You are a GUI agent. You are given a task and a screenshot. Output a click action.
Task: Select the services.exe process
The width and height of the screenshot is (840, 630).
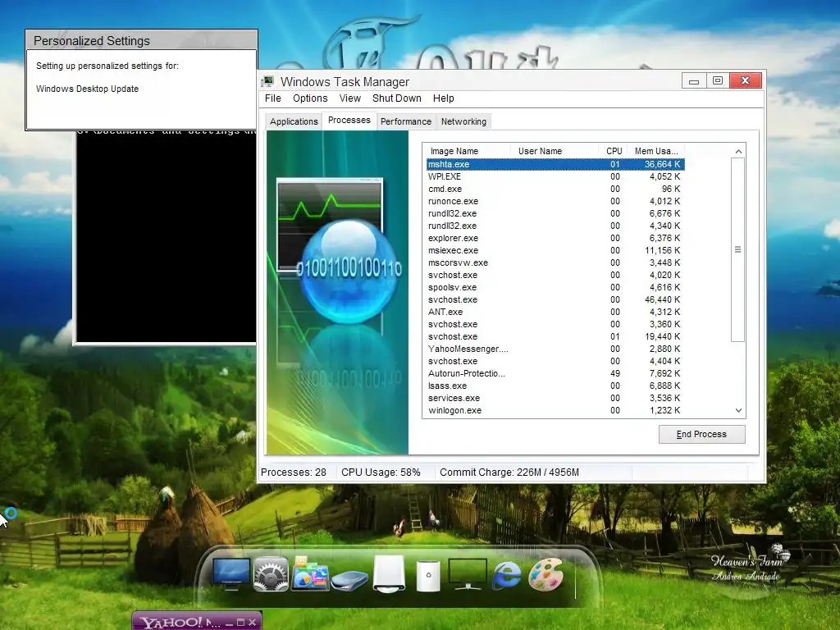pos(555,399)
